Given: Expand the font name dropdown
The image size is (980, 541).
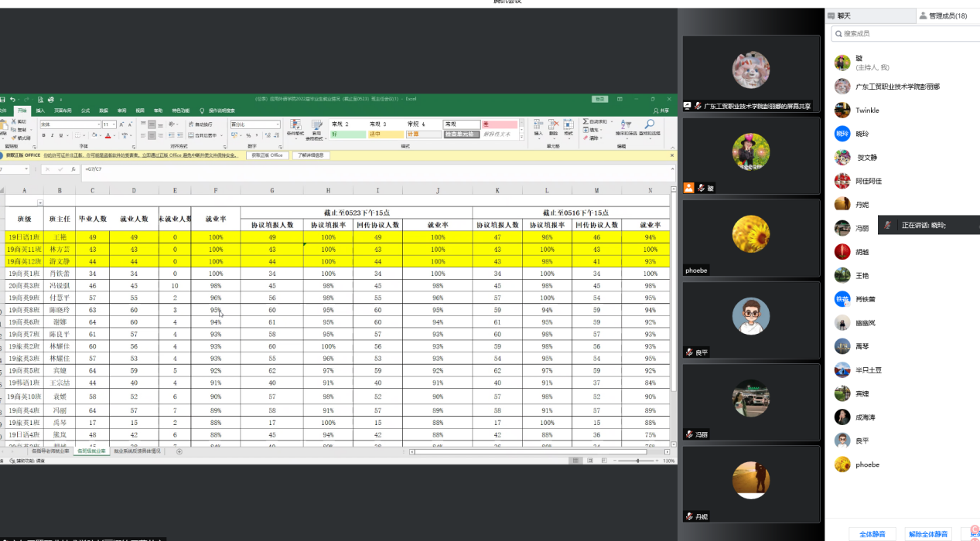Looking at the screenshot, I should pos(99,124).
